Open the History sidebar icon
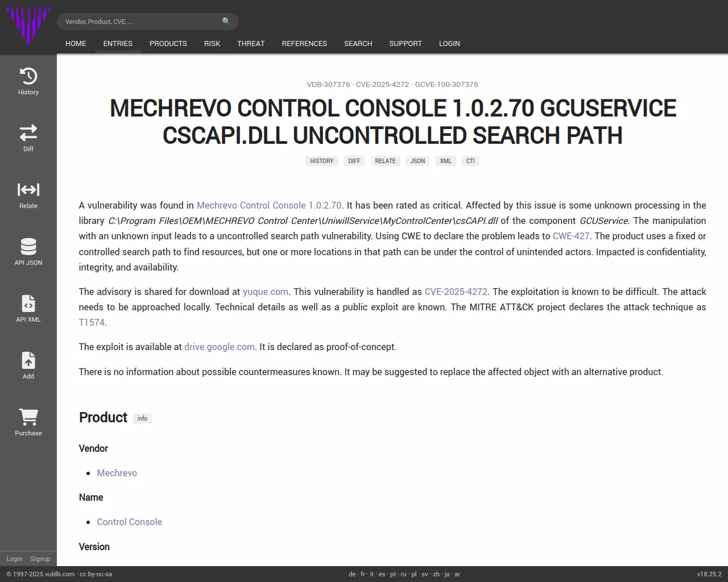The height and width of the screenshot is (582, 728). point(28,76)
